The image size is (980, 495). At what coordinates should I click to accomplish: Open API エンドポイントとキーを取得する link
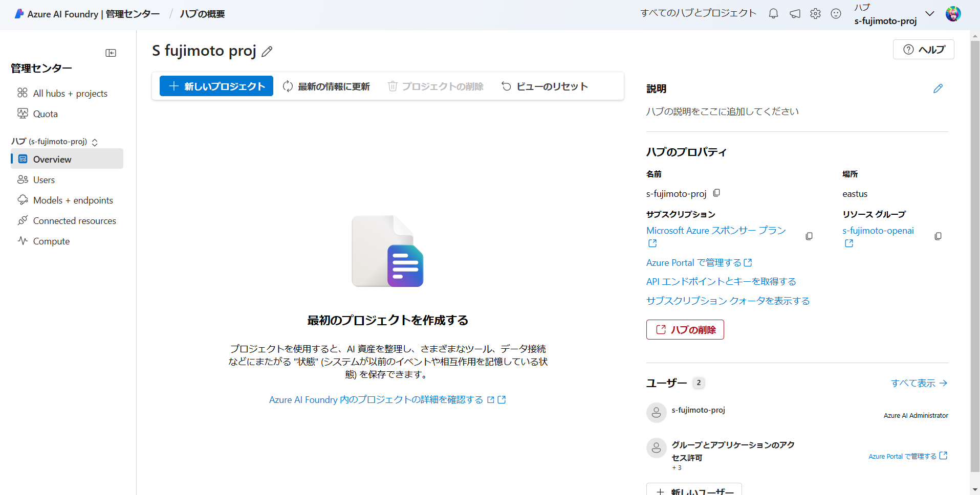pyautogui.click(x=721, y=282)
